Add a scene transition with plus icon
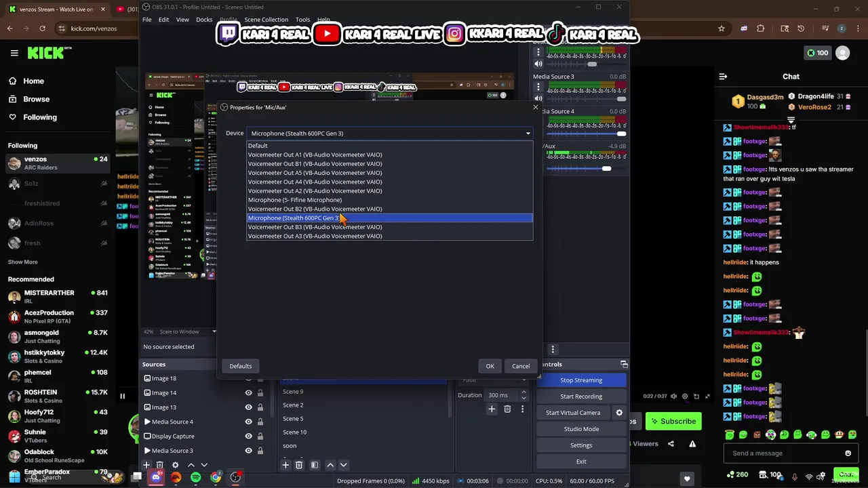 pos(492,409)
